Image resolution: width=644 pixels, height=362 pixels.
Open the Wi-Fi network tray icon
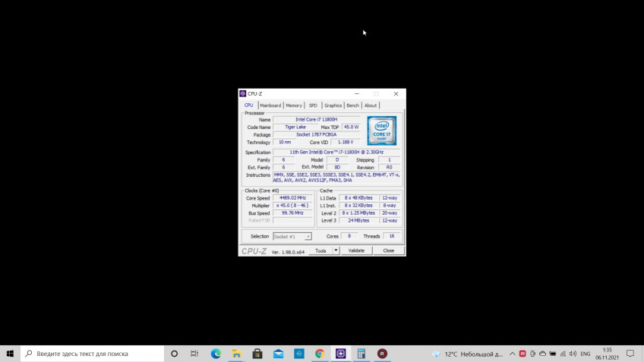pos(563,354)
